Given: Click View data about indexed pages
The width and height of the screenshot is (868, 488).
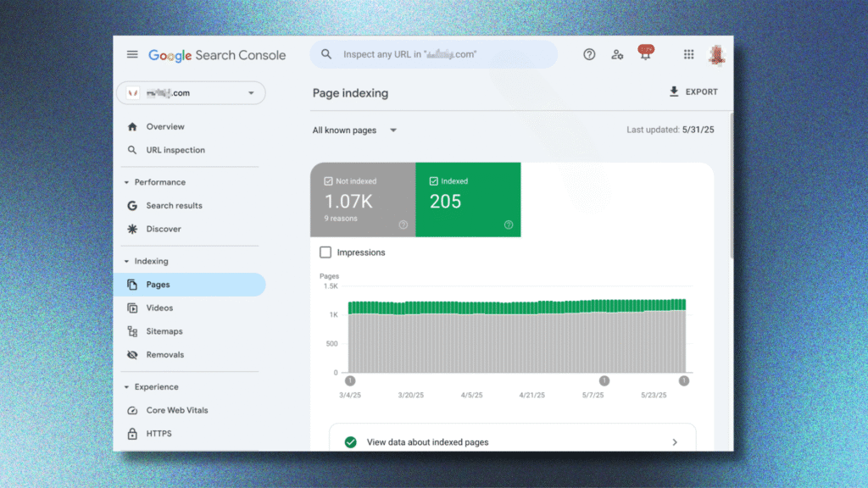Looking at the screenshot, I should (513, 442).
